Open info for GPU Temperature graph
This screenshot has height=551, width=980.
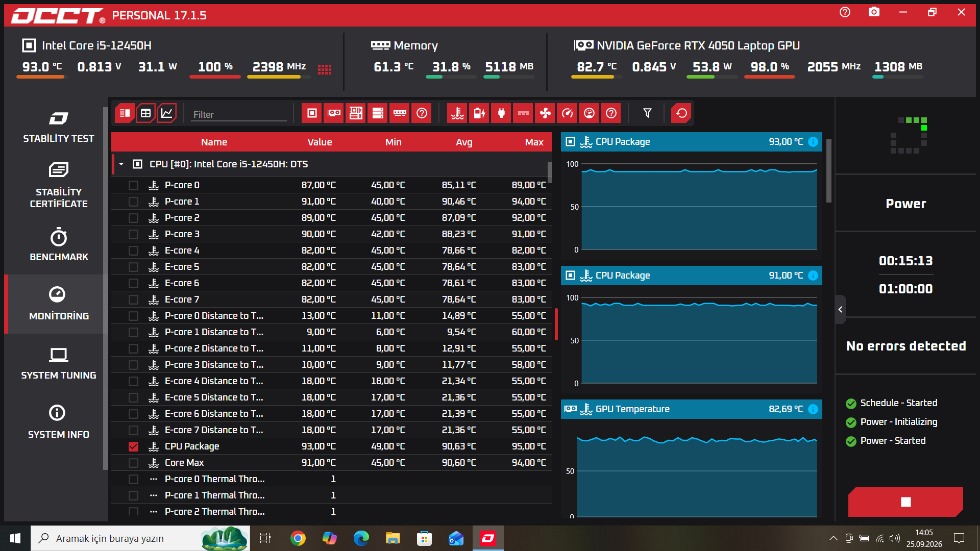click(x=813, y=409)
